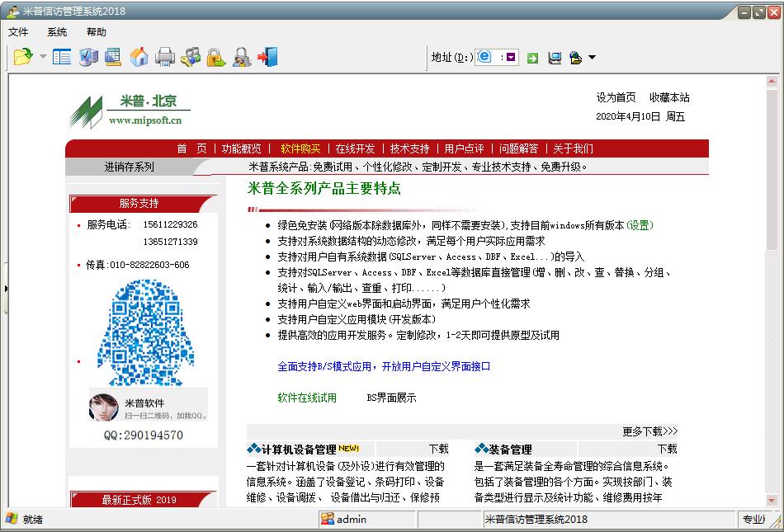Image resolution: width=784 pixels, height=532 pixels.
Task: Click the vertical scrollbar down arrow
Action: 772,501
